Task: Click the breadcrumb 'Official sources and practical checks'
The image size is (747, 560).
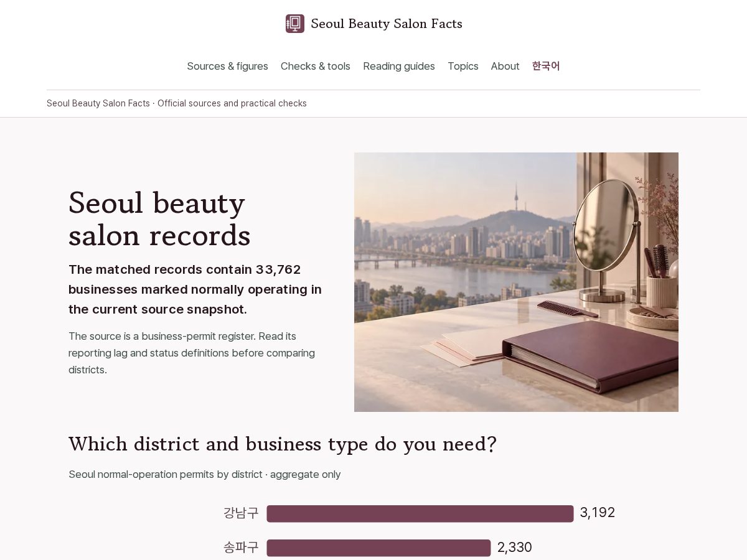Action: [x=232, y=103]
